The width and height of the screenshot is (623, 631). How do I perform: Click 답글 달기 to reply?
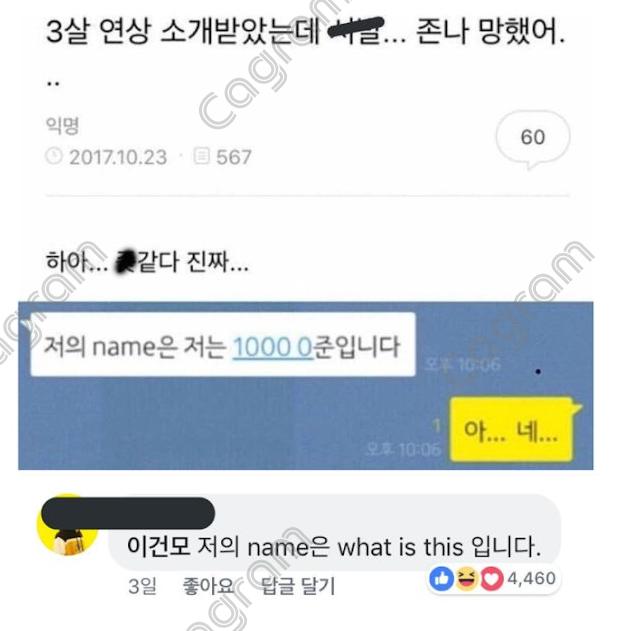(x=298, y=586)
